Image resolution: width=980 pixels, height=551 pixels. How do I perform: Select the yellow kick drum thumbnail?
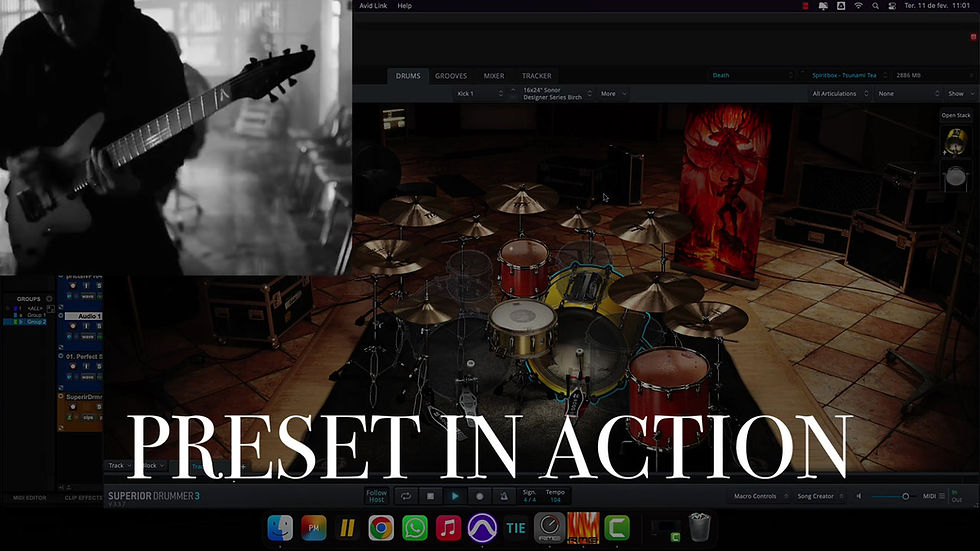(x=956, y=142)
